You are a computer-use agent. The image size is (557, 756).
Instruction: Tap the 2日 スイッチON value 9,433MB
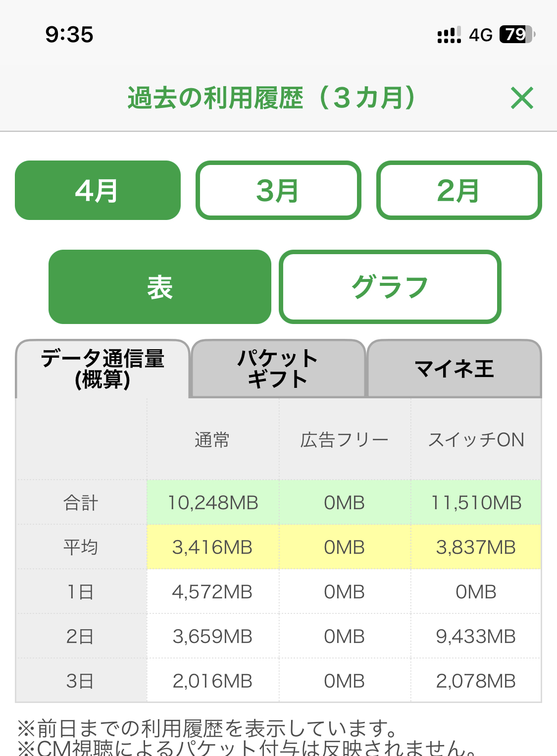[476, 636]
